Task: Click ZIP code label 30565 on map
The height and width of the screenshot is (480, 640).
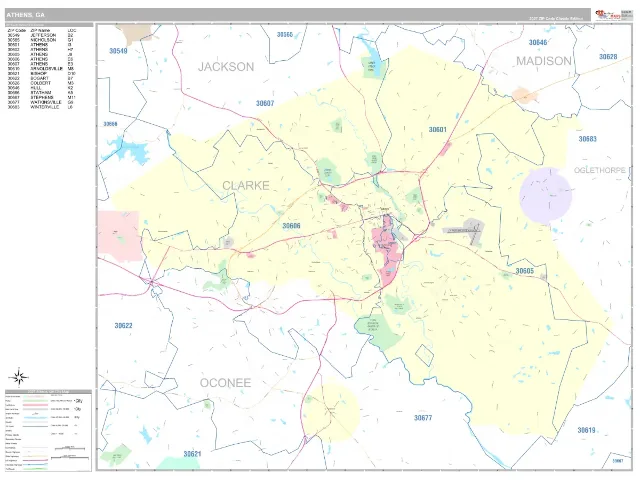Action: [285, 35]
